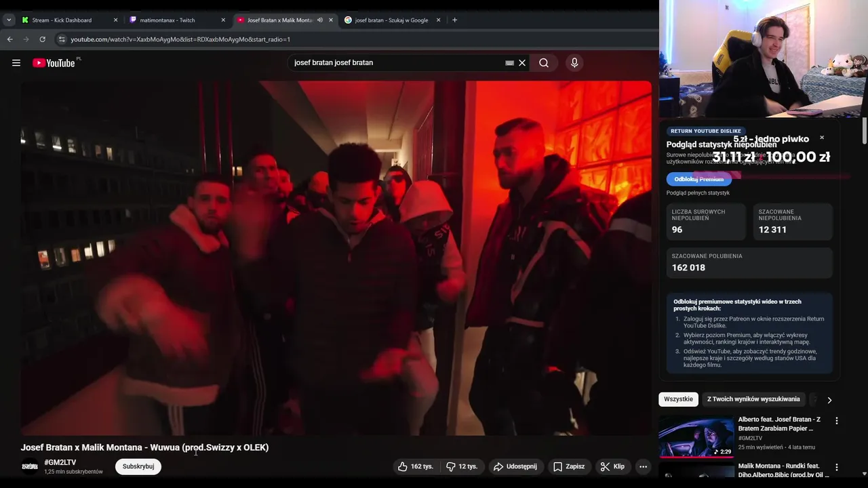This screenshot has height=488, width=868.
Task: Like the video, 162 tys.
Action: tap(416, 466)
